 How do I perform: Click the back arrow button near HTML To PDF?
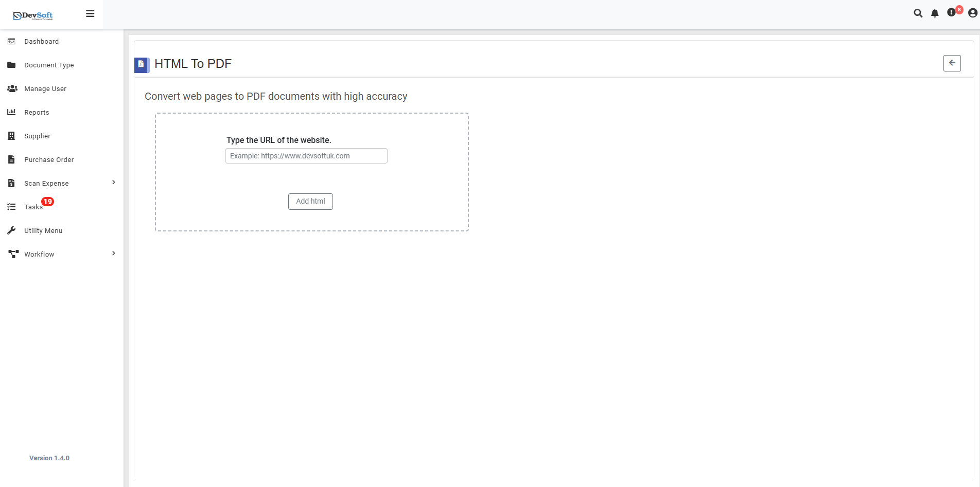click(952, 63)
